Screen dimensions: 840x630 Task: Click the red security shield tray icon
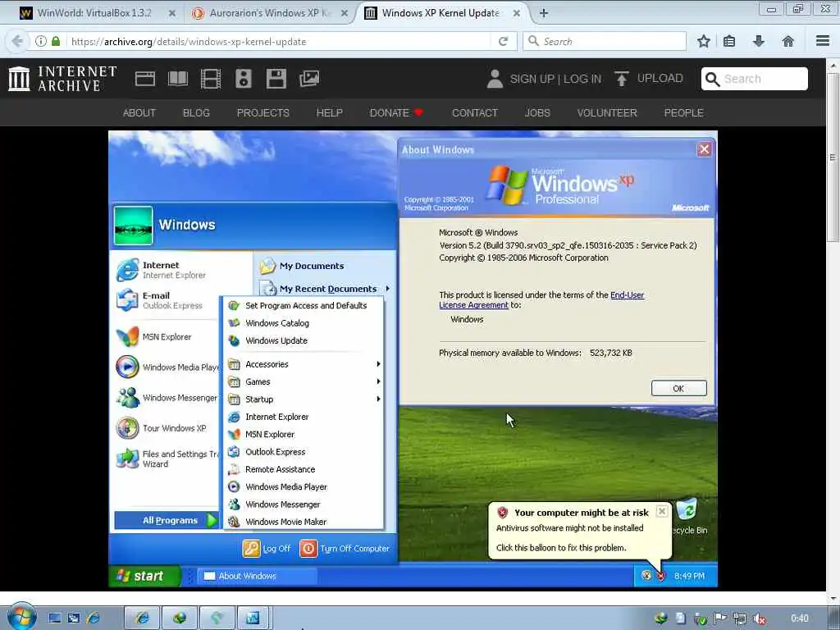click(661, 576)
